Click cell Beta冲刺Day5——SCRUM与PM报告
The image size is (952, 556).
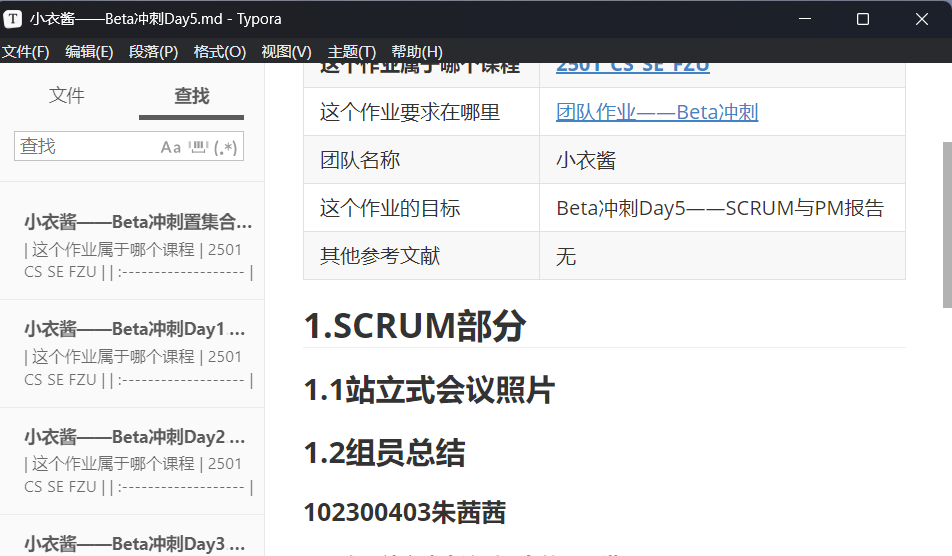pyautogui.click(x=722, y=208)
